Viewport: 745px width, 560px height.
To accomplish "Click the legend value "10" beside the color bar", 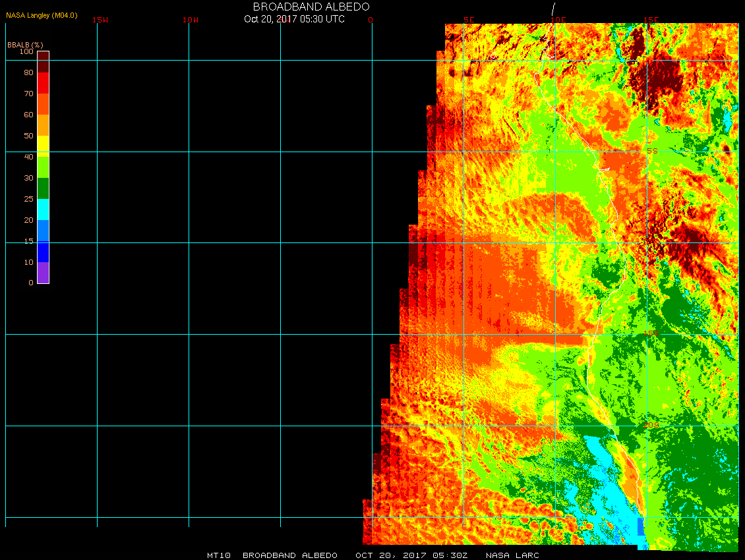I will pyautogui.click(x=28, y=262).
